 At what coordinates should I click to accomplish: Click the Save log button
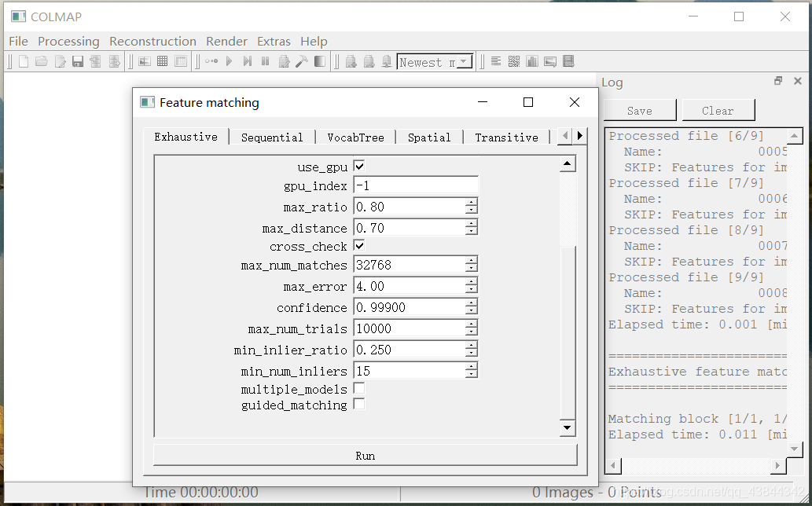(x=640, y=111)
